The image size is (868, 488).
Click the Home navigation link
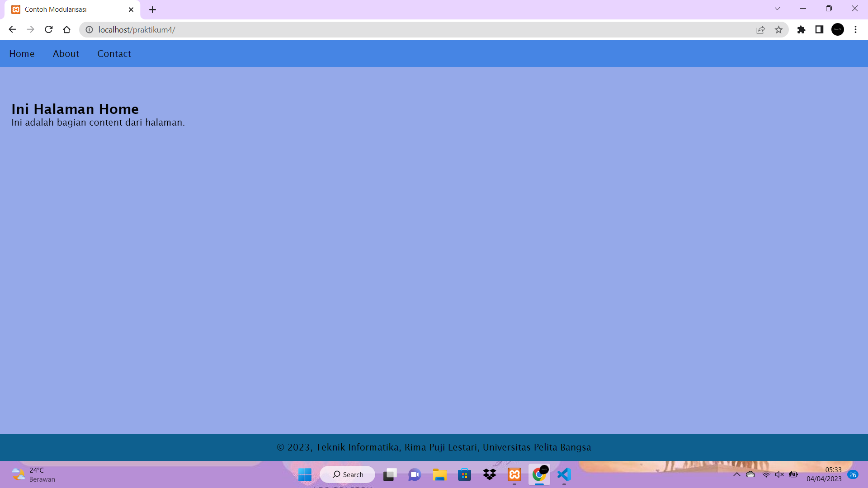[22, 54]
